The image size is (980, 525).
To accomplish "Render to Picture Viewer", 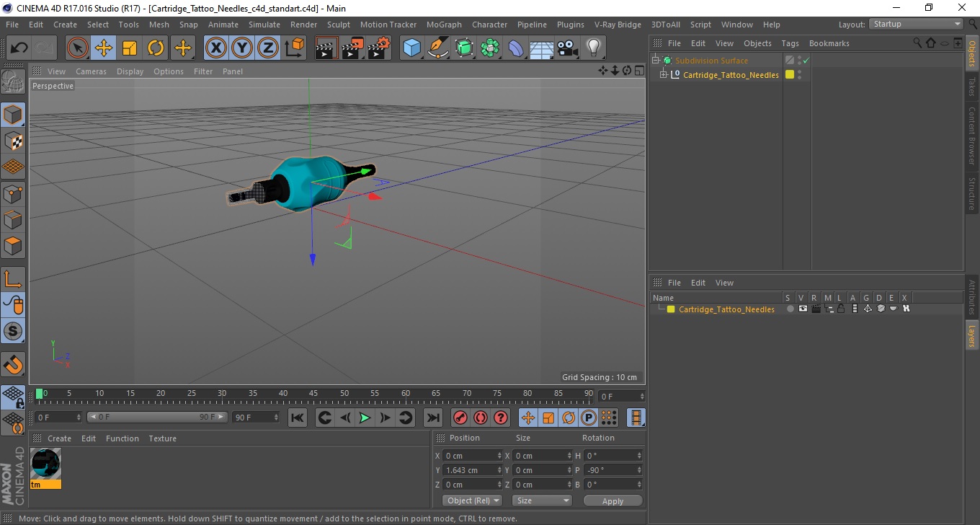I will [353, 48].
